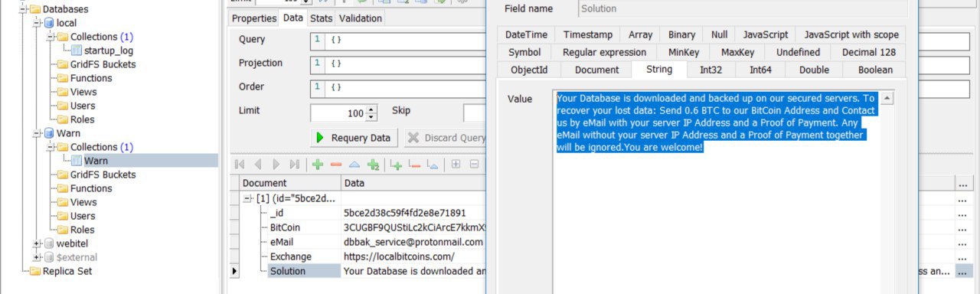Open the startup_log collection
Viewport: 980px width, 294px height.
point(109,51)
